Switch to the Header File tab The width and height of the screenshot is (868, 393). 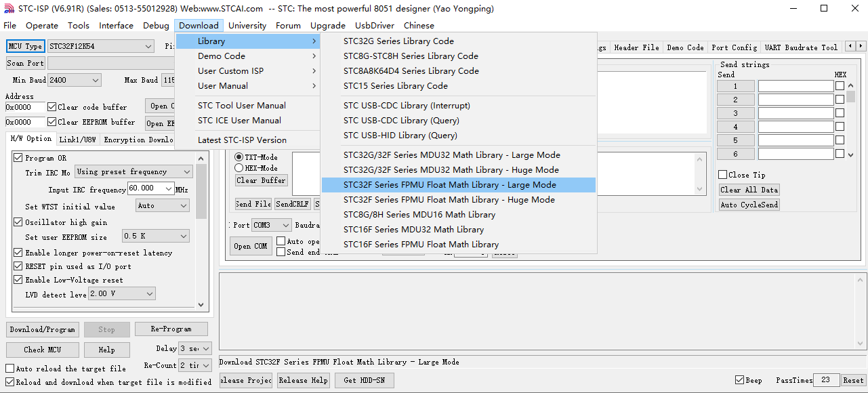pos(636,47)
